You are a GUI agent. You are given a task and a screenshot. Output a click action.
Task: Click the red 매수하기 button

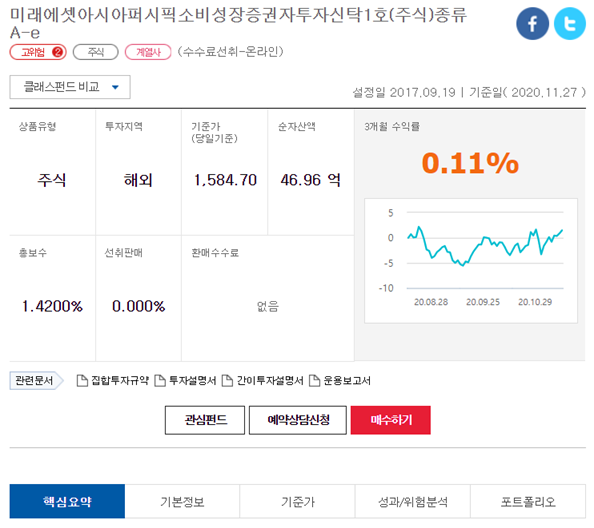point(391,420)
